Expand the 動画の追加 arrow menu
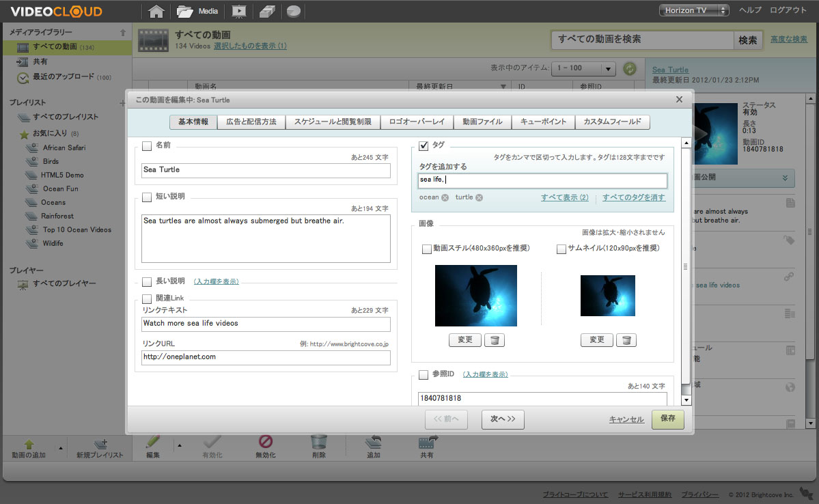Image resolution: width=819 pixels, height=504 pixels. tap(61, 448)
